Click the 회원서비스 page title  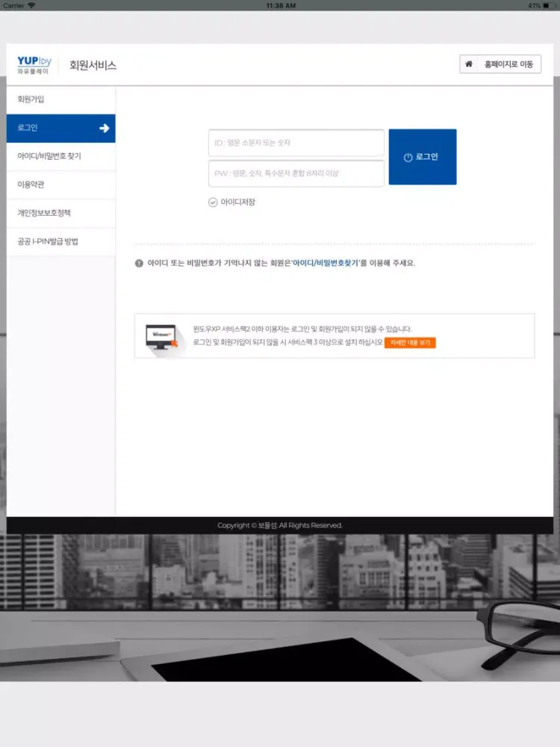(93, 65)
